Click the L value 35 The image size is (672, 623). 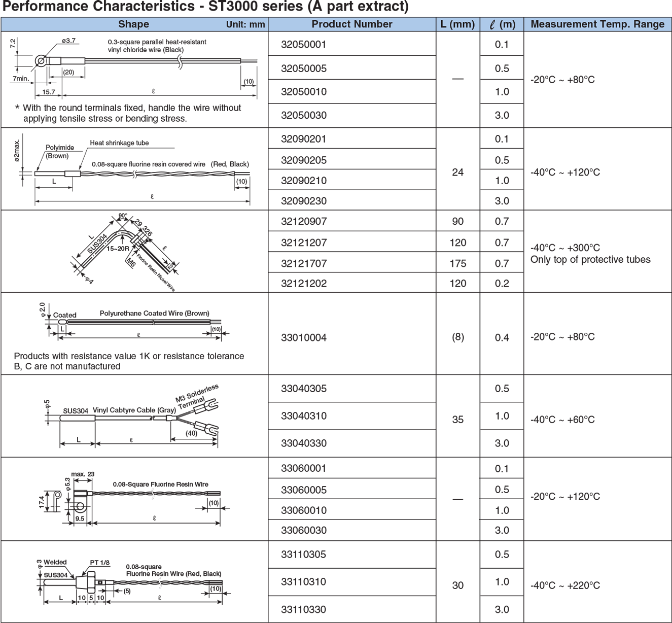point(457,420)
